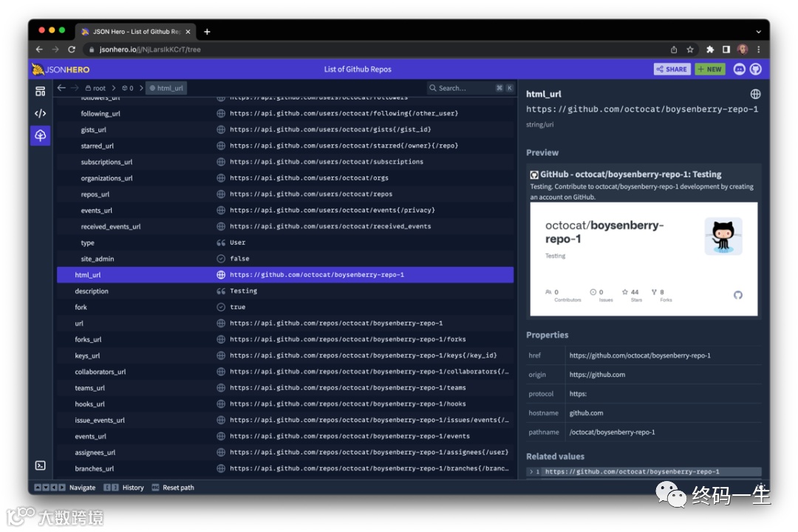Viewport: 798px width, 532px height.
Task: Open the boysenberry-repo-1 preview card image
Action: click(644, 259)
